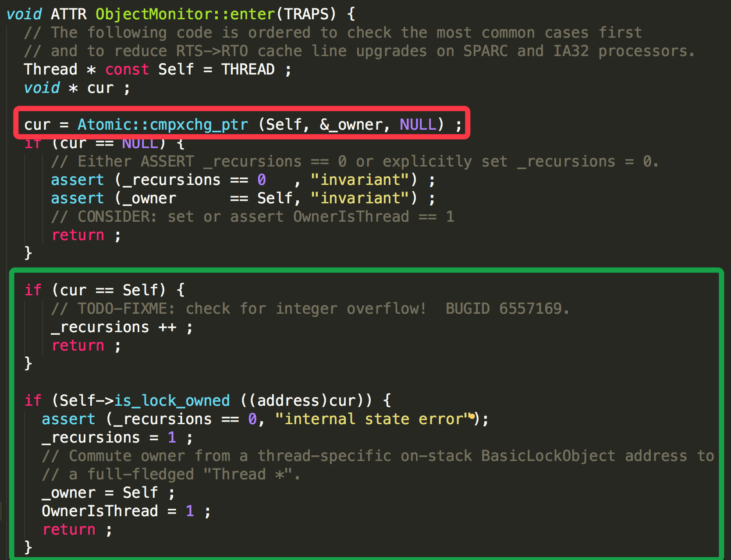731x560 pixels.
Task: Click the comment about SPARC and IA32 processors
Action: pyautogui.click(x=359, y=51)
